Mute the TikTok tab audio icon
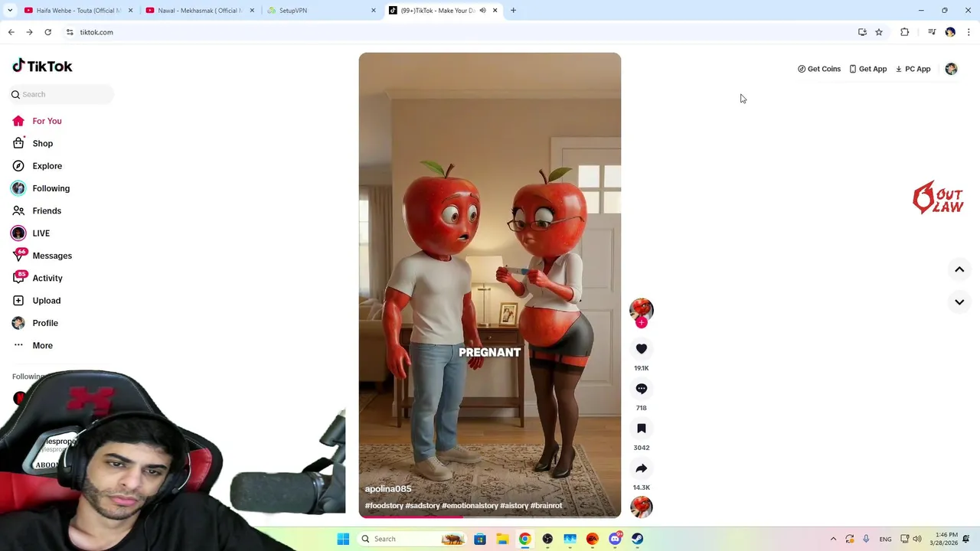The image size is (980, 551). [482, 11]
